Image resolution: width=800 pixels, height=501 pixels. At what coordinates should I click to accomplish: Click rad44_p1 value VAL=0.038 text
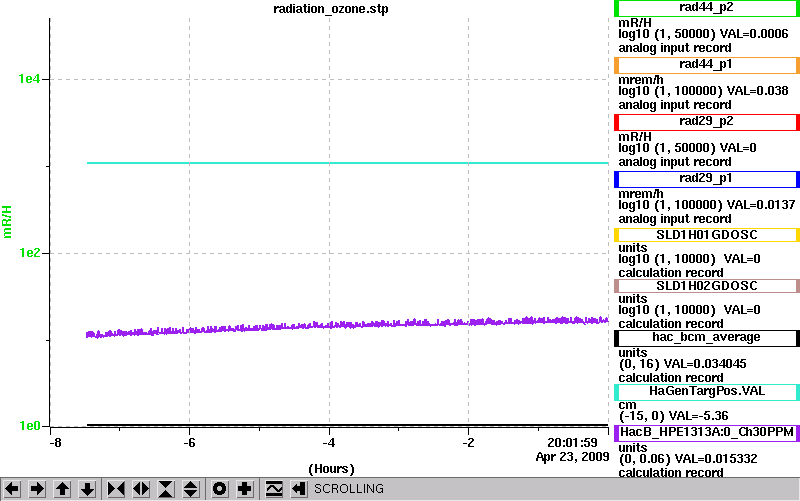[x=758, y=91]
